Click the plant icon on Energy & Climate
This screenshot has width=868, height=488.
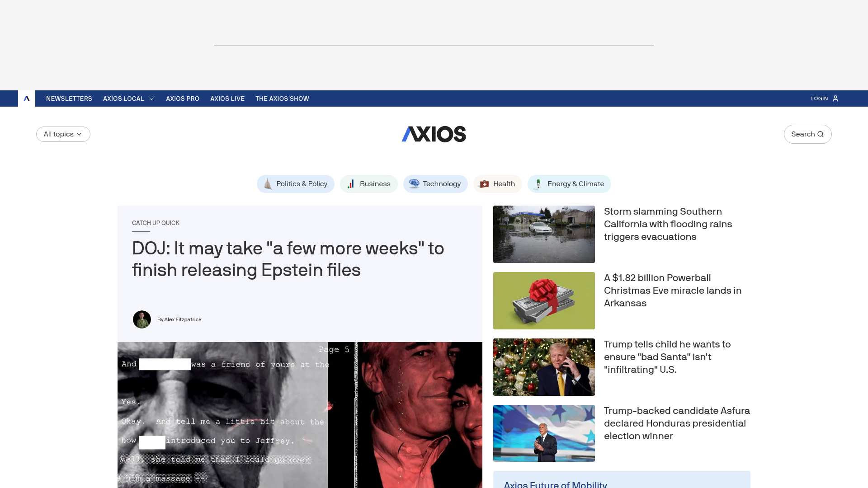coord(538,184)
